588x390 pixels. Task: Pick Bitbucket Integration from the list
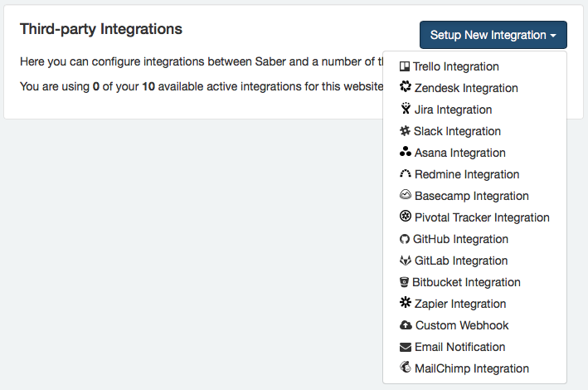(466, 282)
